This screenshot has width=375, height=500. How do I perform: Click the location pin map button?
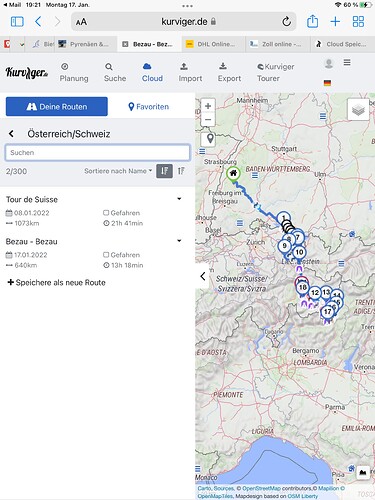click(210, 138)
